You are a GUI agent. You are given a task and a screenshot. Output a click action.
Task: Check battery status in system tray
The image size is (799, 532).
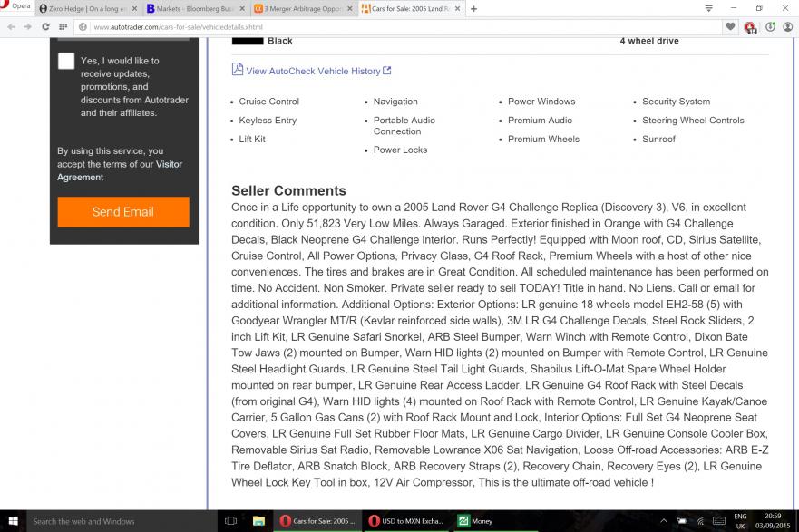click(x=682, y=521)
